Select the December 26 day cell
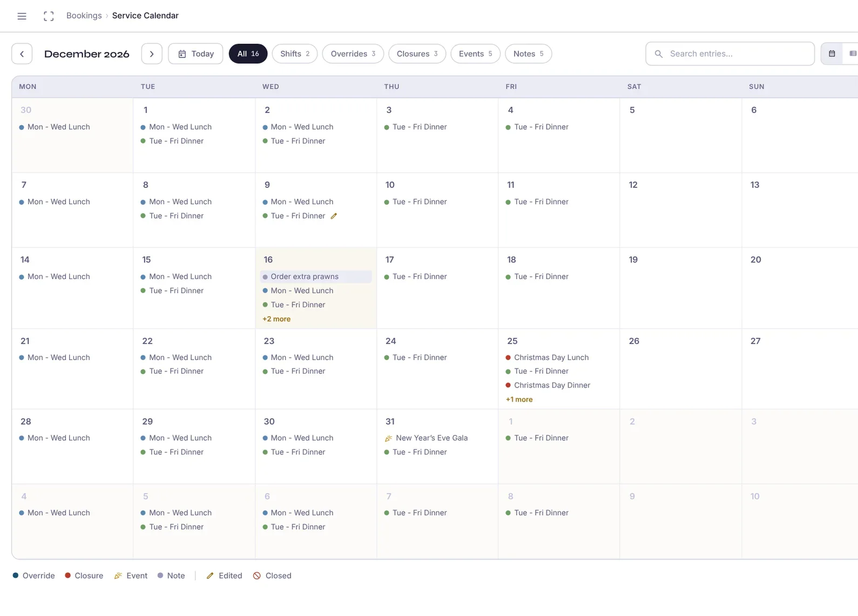Screen dimensions: 858x616 680,369
